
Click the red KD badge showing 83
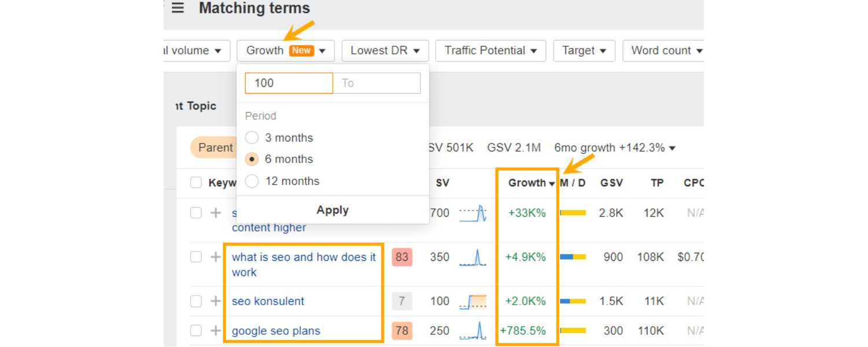(x=402, y=257)
